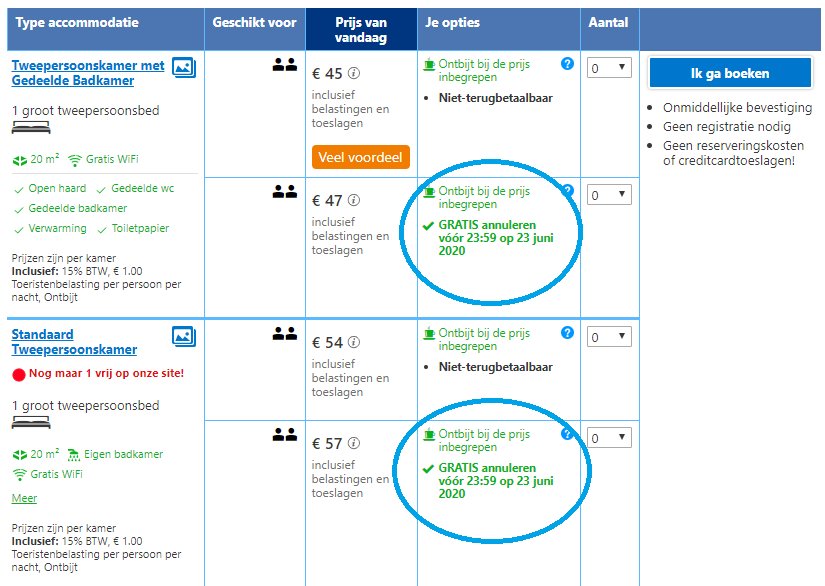
Task: Click the orange 'Veel voordeel' badge
Action: (361, 157)
